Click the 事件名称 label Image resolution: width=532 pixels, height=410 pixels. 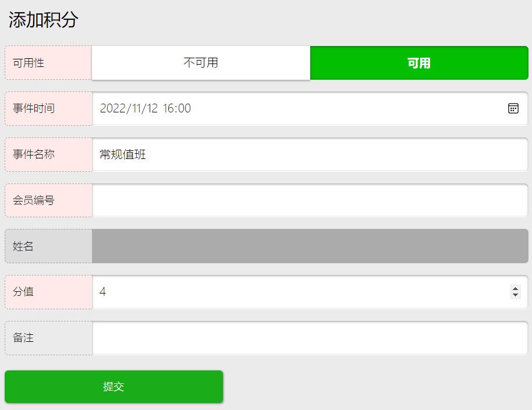coord(34,154)
